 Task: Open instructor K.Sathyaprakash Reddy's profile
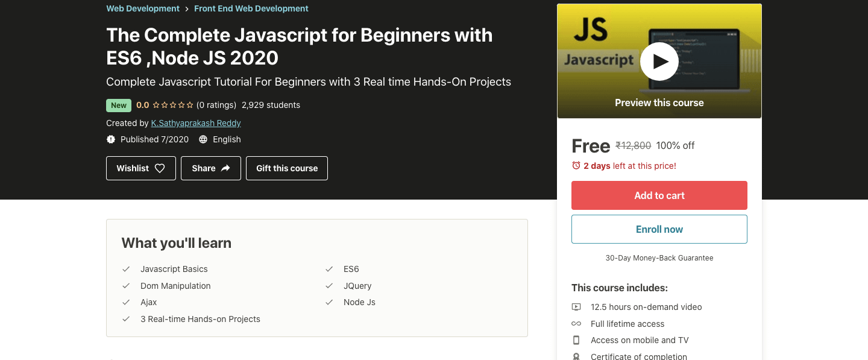click(x=196, y=123)
